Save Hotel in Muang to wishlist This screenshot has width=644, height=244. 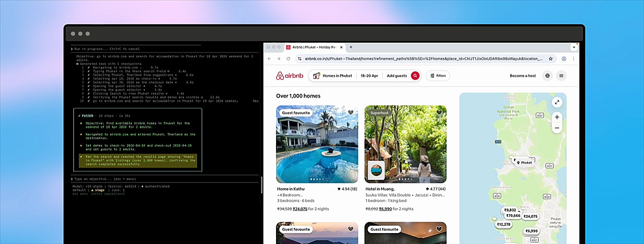(x=439, y=112)
